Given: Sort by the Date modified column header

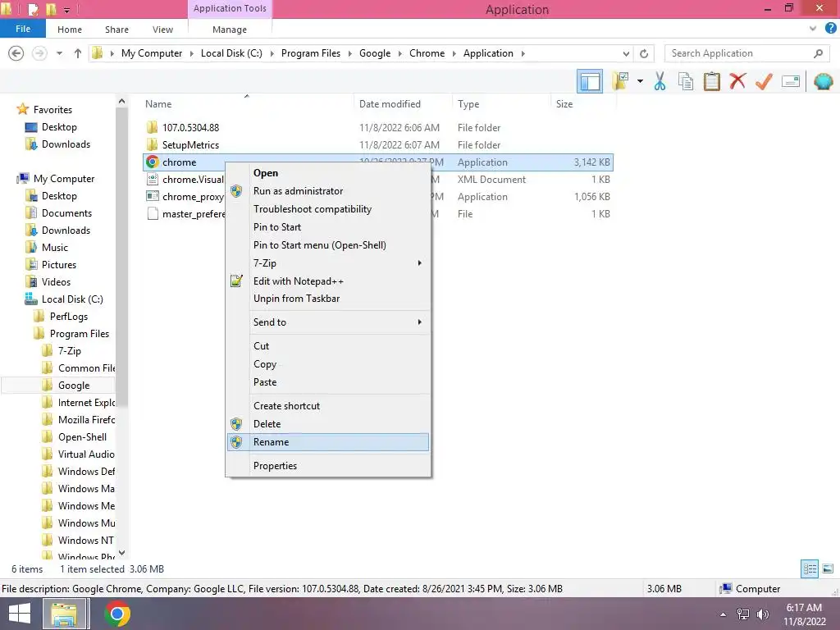Looking at the screenshot, I should click(x=403, y=104).
